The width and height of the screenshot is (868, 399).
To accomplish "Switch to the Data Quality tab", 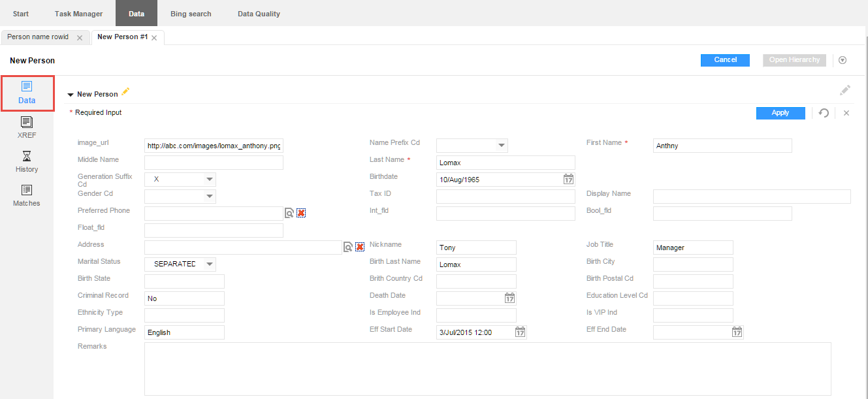I will click(x=259, y=14).
